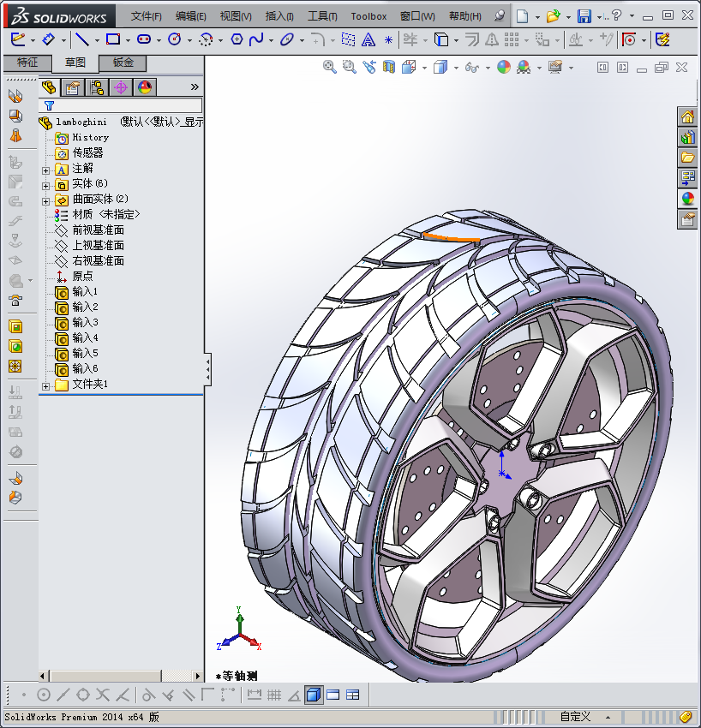Select the Rectangle sketch tool
The image size is (701, 728).
tap(113, 39)
